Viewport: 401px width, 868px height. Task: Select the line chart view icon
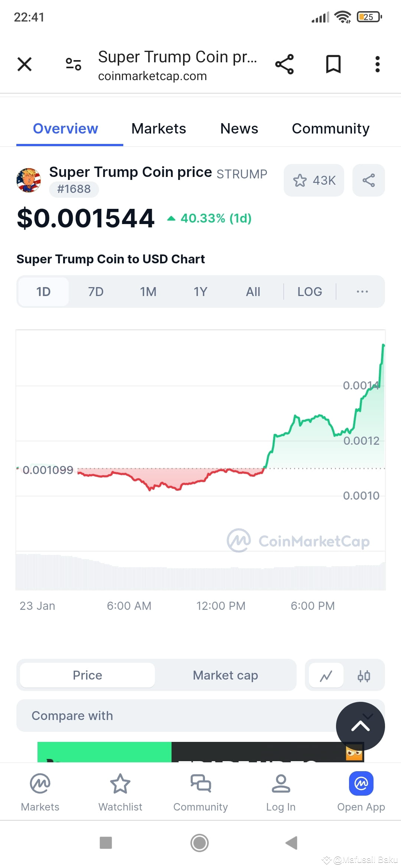(x=325, y=675)
